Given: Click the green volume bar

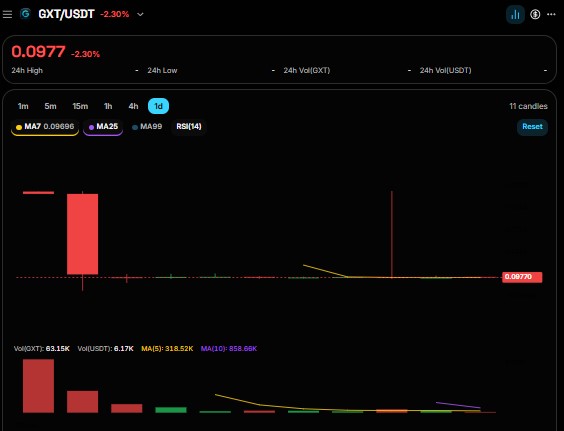Looking at the screenshot, I should tap(171, 410).
